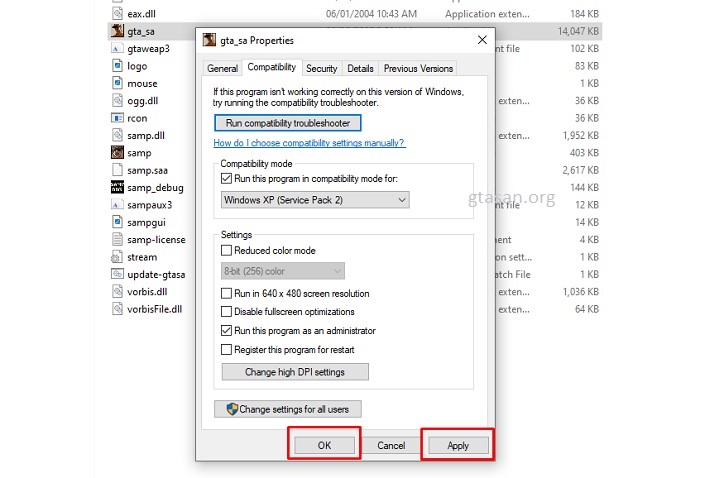Select the vorbisFile.dll file icon
Screen dimensions: 702x478
coord(117,309)
